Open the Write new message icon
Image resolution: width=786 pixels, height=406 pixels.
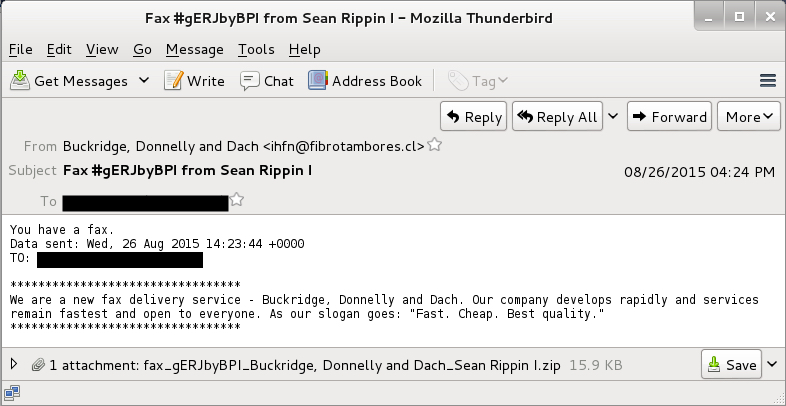(x=174, y=81)
